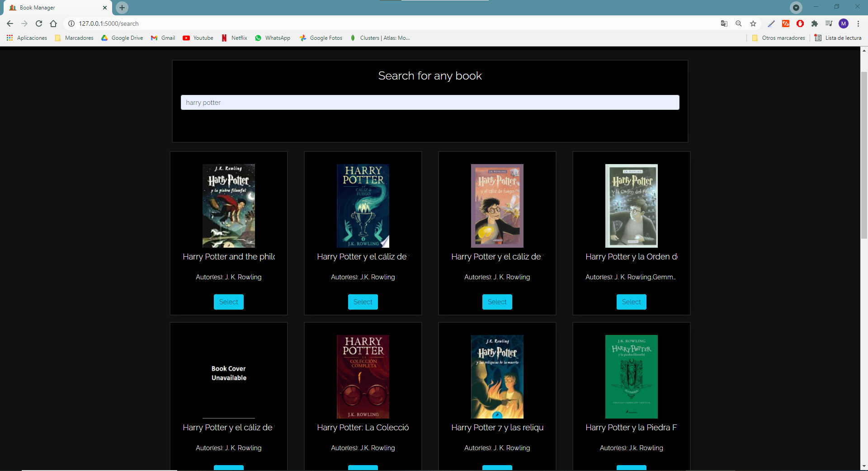Open the profile avatar M

coord(844,24)
